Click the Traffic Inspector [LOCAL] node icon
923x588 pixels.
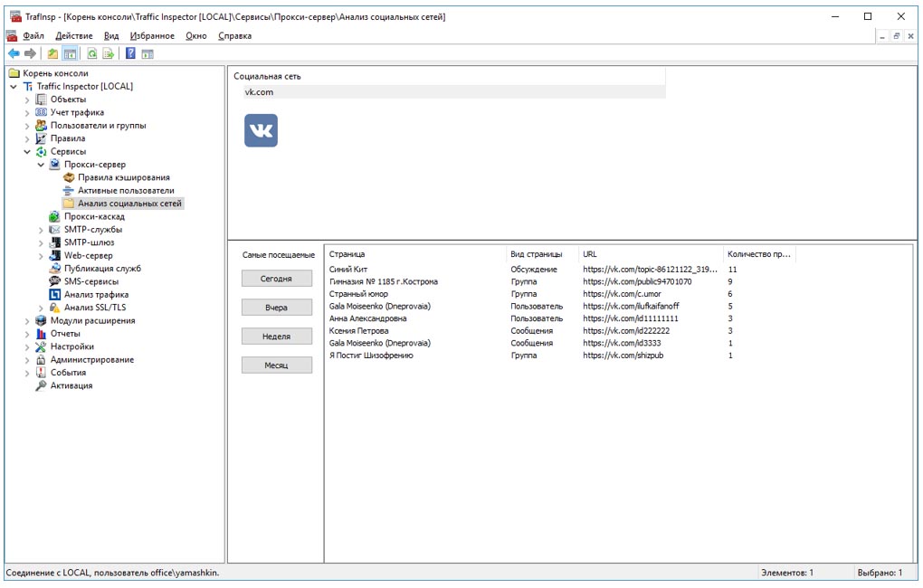(28, 87)
